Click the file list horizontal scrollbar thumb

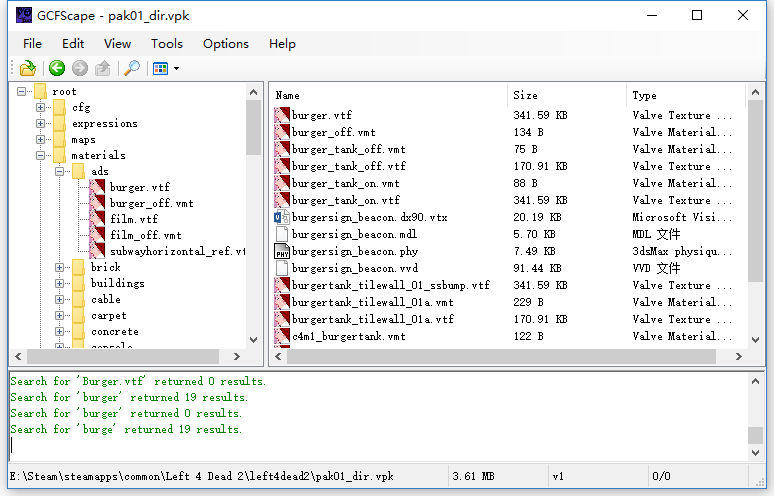(x=502, y=356)
